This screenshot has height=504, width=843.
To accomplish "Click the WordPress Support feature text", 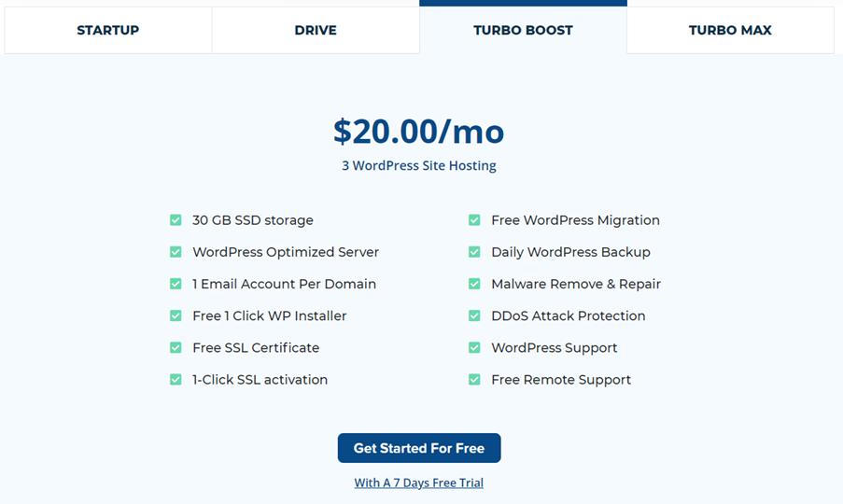I will coord(555,347).
